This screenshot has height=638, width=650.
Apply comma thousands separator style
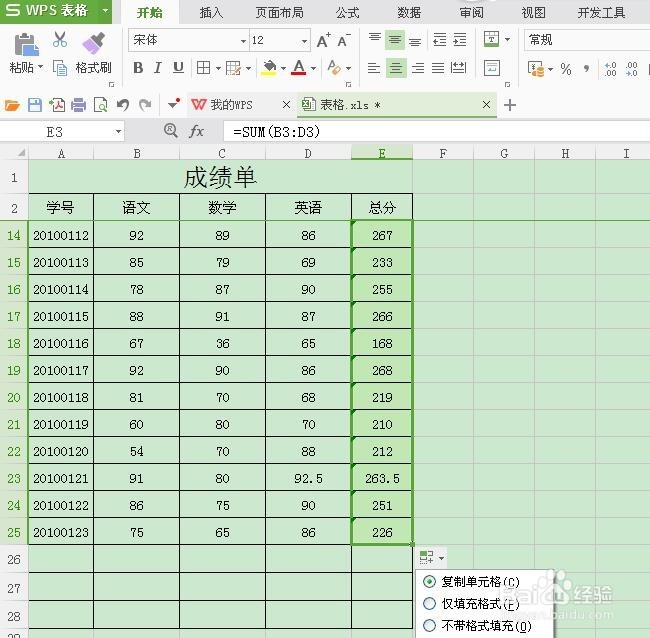pyautogui.click(x=586, y=69)
